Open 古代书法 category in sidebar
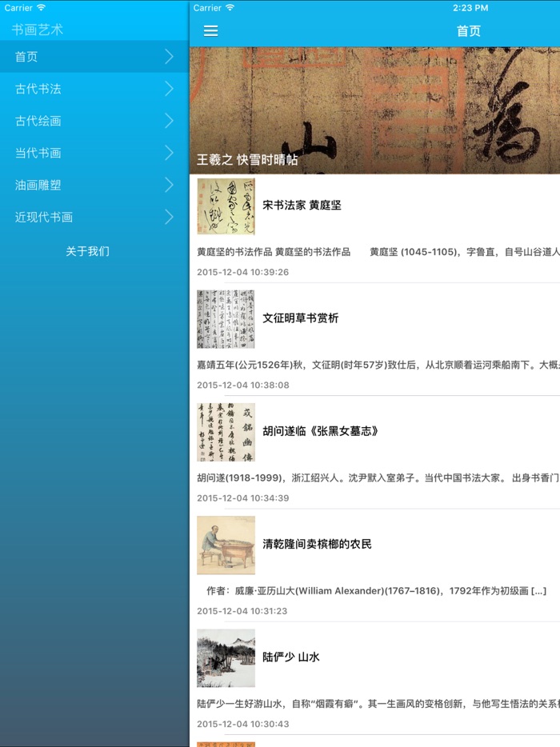 point(94,89)
